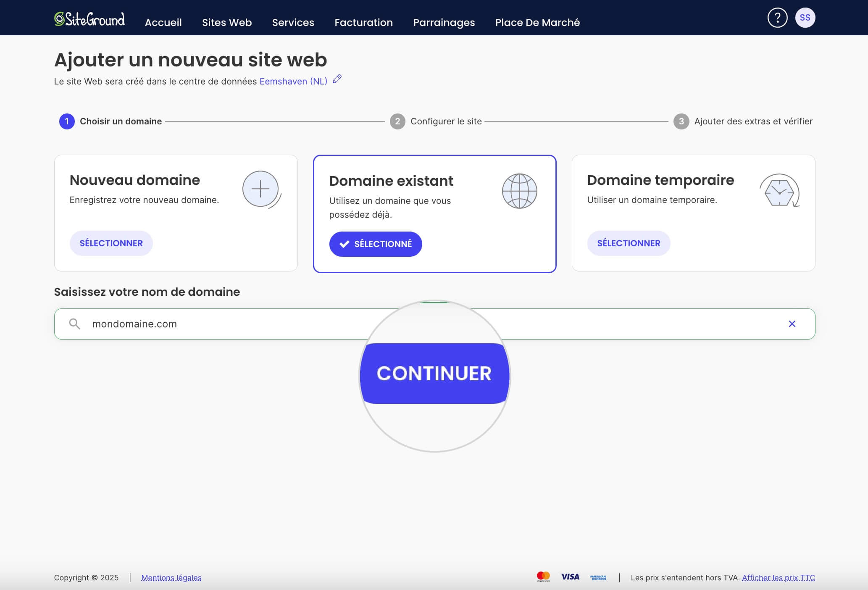Select the Domaine temporaire option
The height and width of the screenshot is (590, 868).
(x=629, y=243)
